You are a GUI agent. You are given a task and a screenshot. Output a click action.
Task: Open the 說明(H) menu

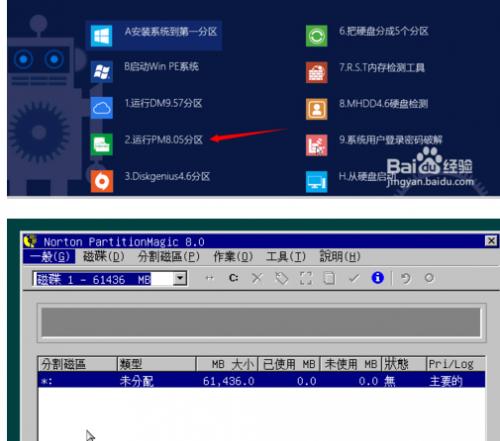click(340, 257)
